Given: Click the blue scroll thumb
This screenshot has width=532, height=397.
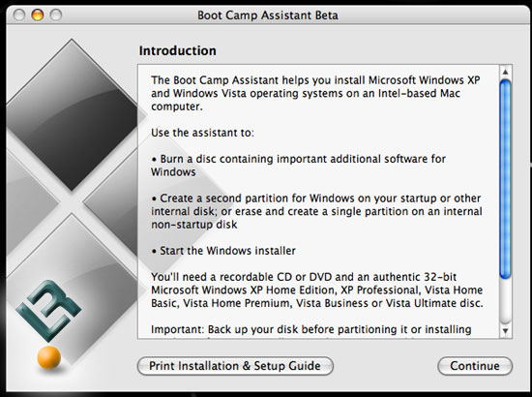Looking at the screenshot, I should (x=505, y=179).
